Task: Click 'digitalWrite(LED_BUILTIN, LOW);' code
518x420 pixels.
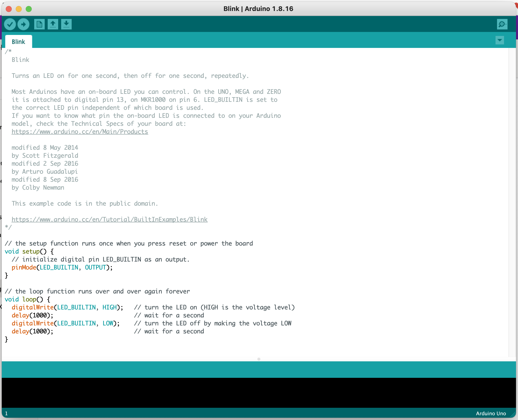Action: pyautogui.click(x=66, y=323)
